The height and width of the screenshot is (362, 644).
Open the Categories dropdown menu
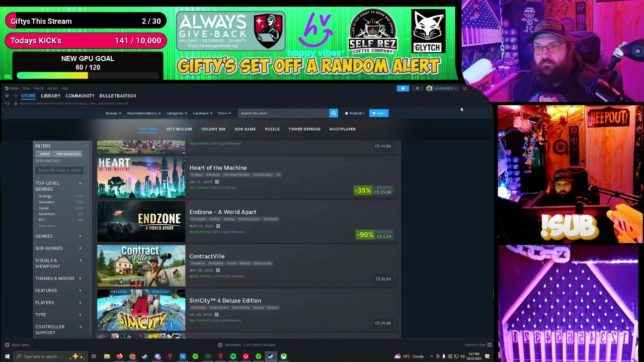pyautogui.click(x=177, y=113)
